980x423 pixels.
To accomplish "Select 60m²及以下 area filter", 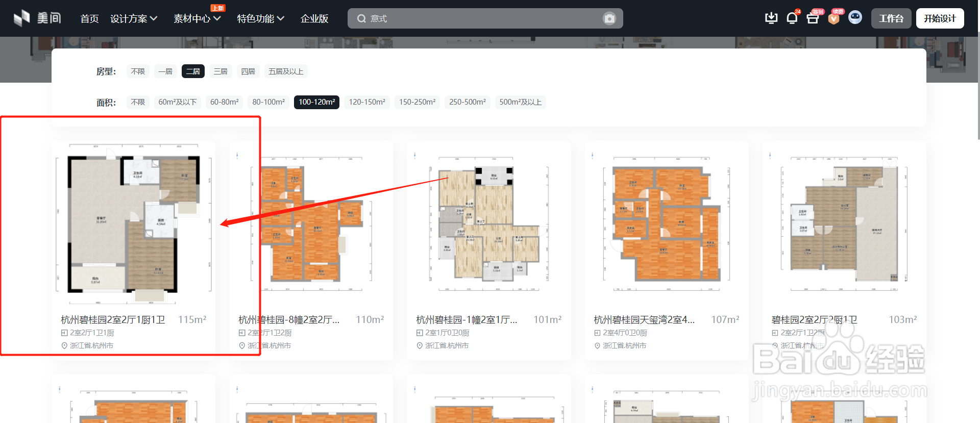I will 178,102.
